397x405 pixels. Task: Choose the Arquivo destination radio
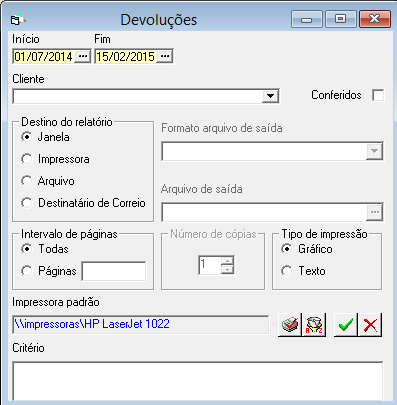pyautogui.click(x=27, y=181)
